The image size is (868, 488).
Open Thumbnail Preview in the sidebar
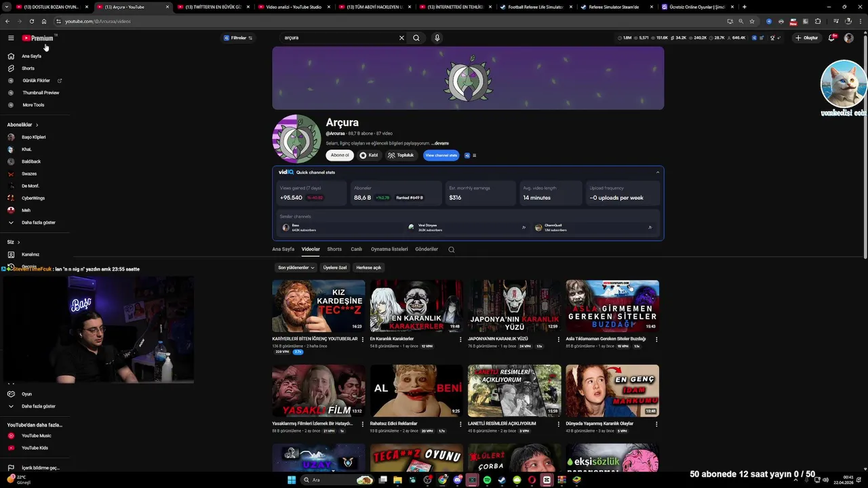41,93
